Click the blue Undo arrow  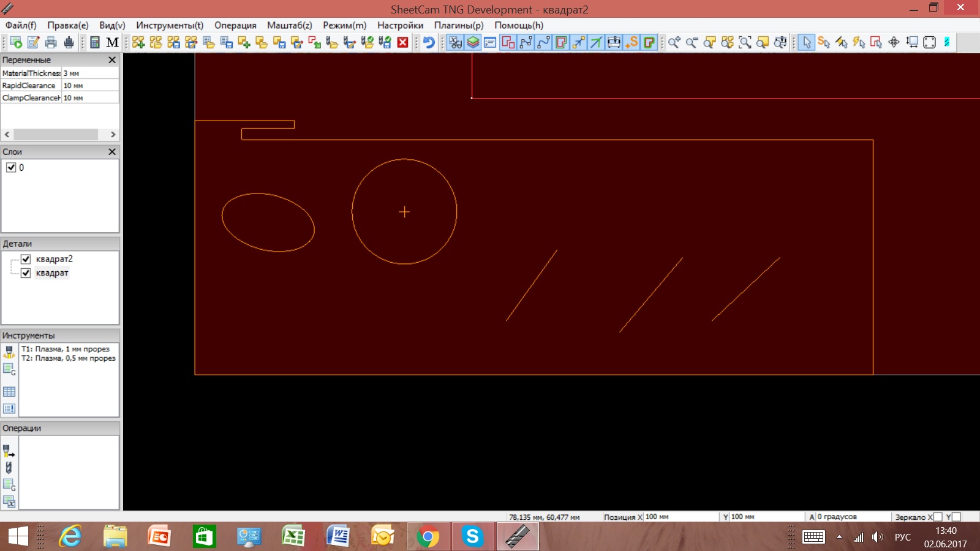tap(429, 42)
